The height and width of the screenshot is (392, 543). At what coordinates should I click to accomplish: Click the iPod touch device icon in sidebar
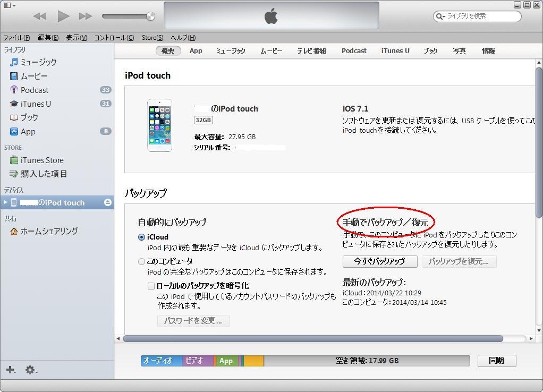(x=14, y=202)
